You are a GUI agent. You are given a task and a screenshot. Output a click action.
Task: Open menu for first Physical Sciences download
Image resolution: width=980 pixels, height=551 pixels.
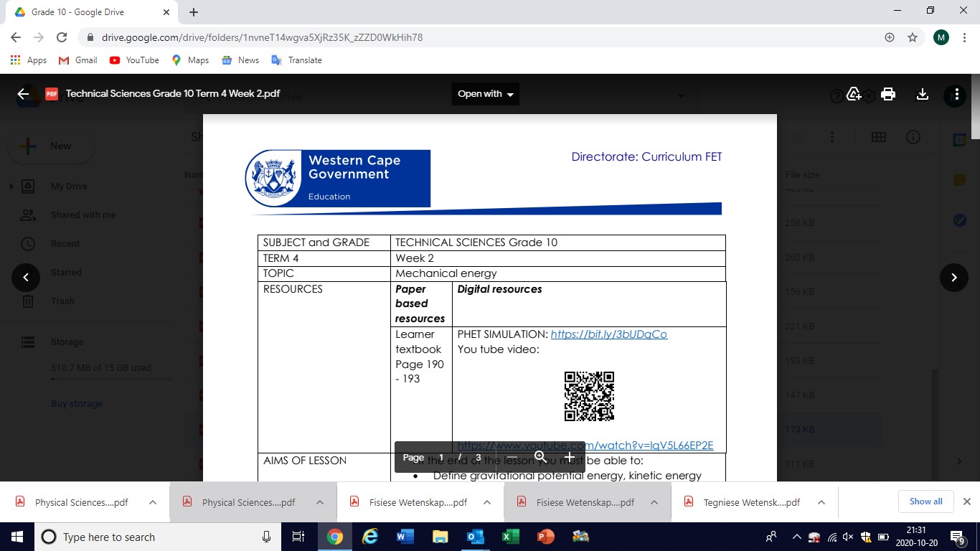point(153,502)
